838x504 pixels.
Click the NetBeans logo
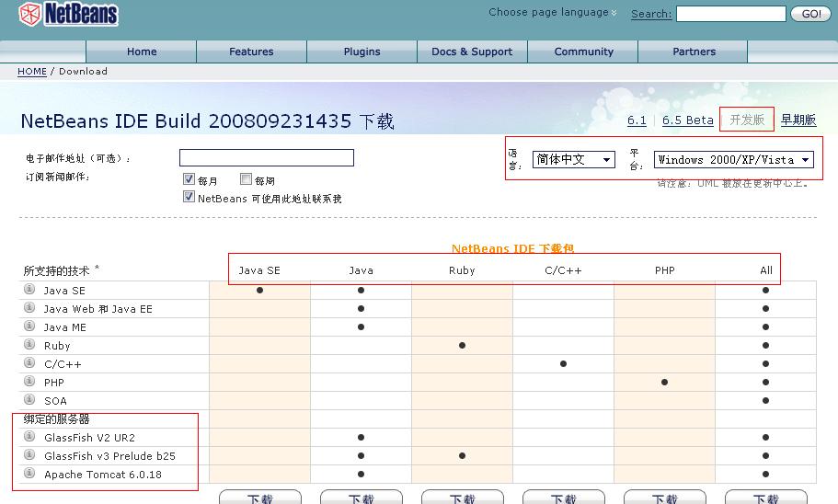click(x=68, y=14)
